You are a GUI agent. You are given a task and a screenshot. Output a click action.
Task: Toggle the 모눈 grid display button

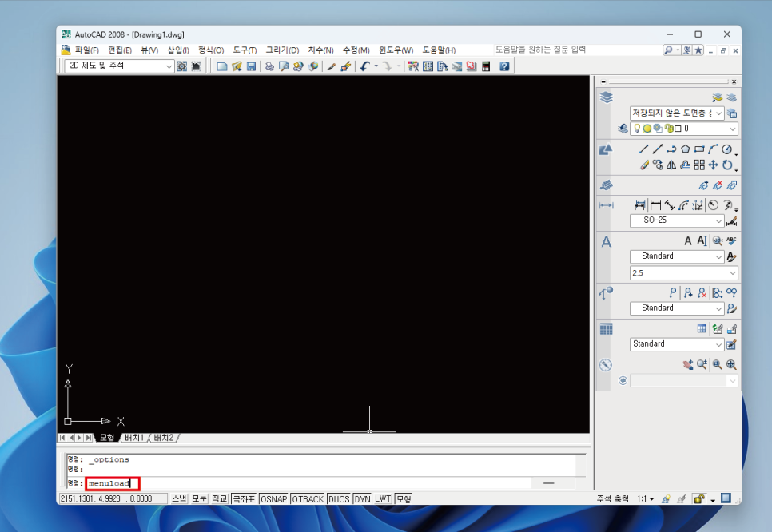199,498
